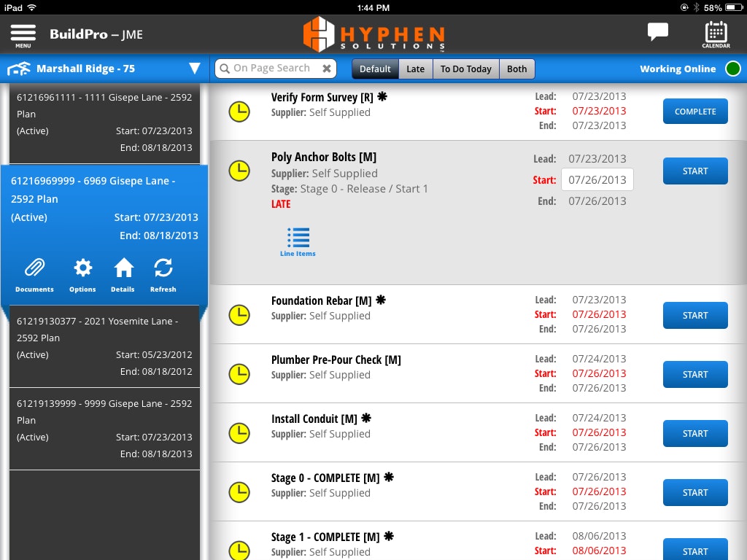Open the messages chat icon
747x560 pixels.
click(657, 31)
